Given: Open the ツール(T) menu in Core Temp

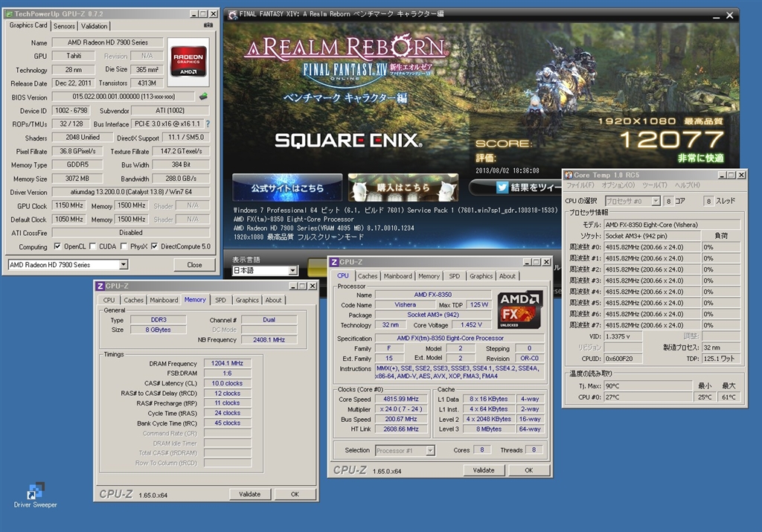Looking at the screenshot, I should pos(655,185).
